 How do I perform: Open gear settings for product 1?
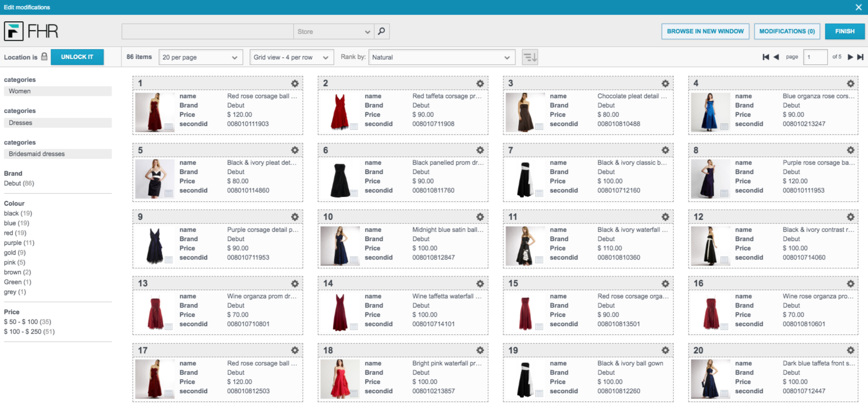tap(295, 83)
